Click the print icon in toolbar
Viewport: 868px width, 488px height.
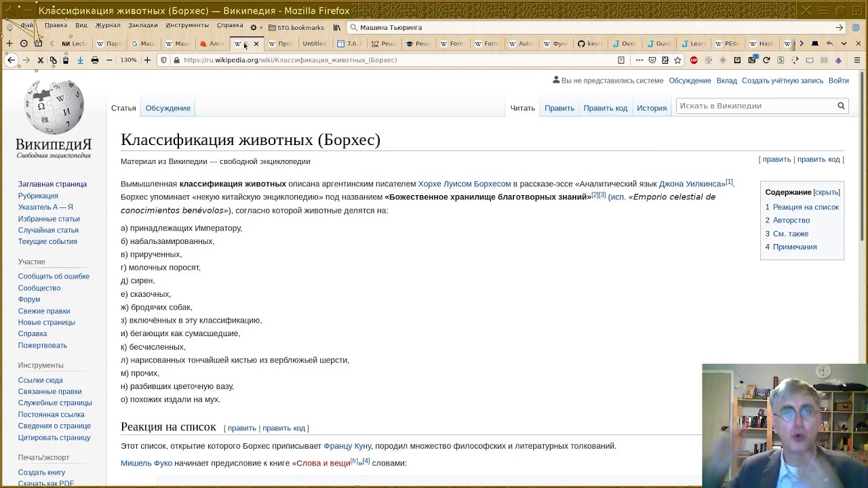pos(95,60)
